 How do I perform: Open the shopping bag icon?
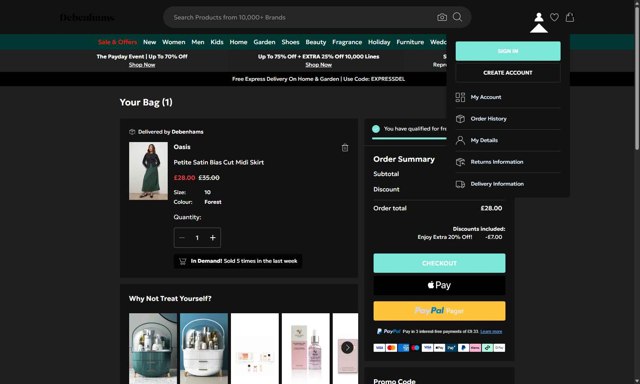570,17
